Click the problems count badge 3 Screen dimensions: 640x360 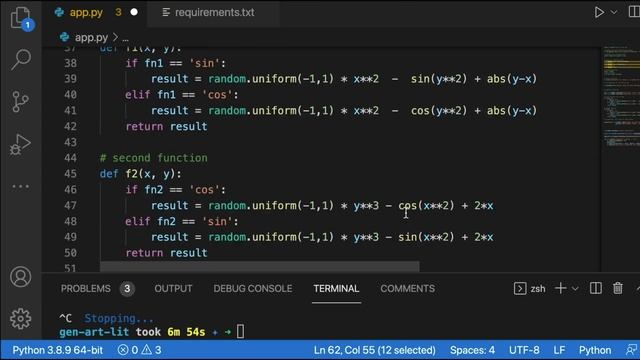tap(127, 289)
